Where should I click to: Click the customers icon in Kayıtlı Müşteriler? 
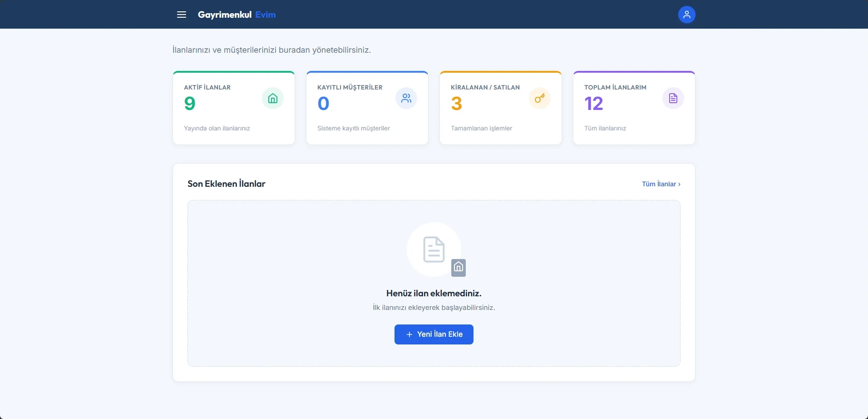coord(406,98)
